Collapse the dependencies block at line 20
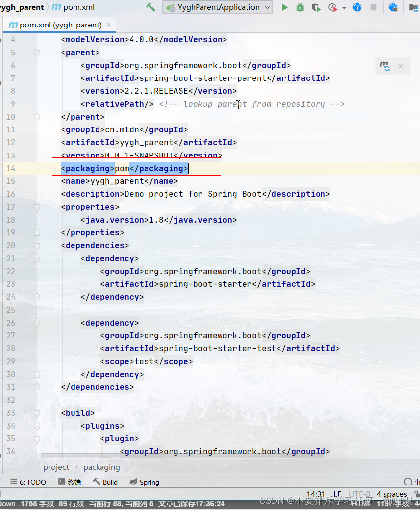This screenshot has height=510, width=420. (37, 246)
